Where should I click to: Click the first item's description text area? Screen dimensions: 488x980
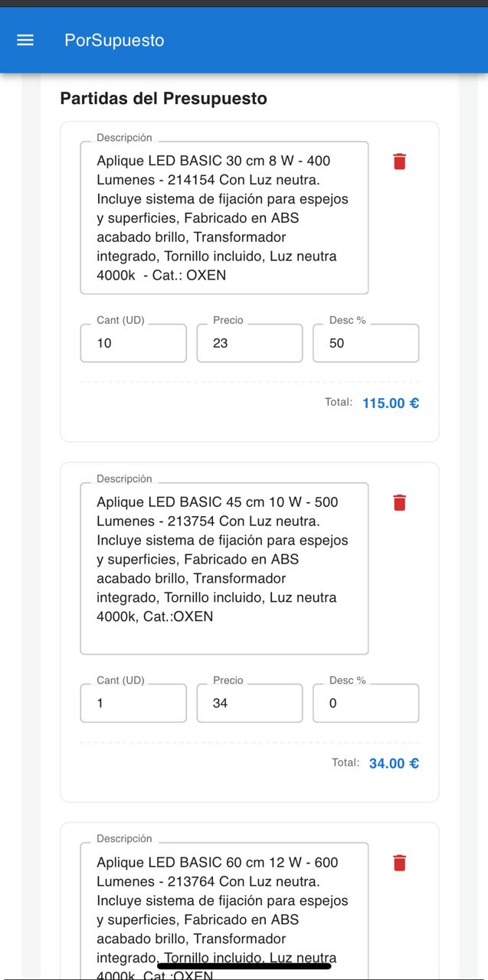[224, 218]
